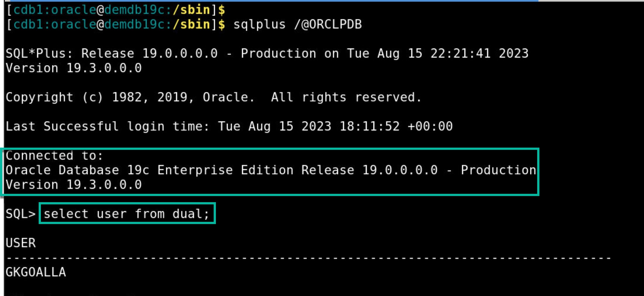Click the All rights reserved text

click(346, 97)
